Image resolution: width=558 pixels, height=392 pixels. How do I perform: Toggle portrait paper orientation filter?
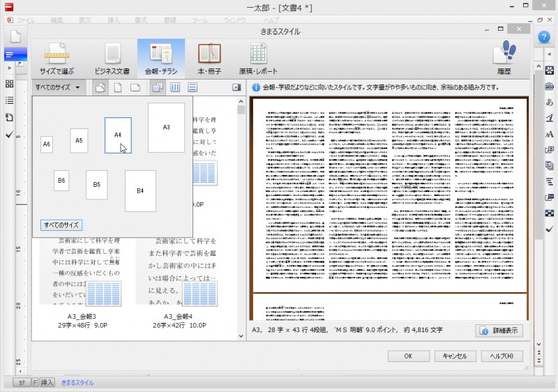pyautogui.click(x=117, y=87)
